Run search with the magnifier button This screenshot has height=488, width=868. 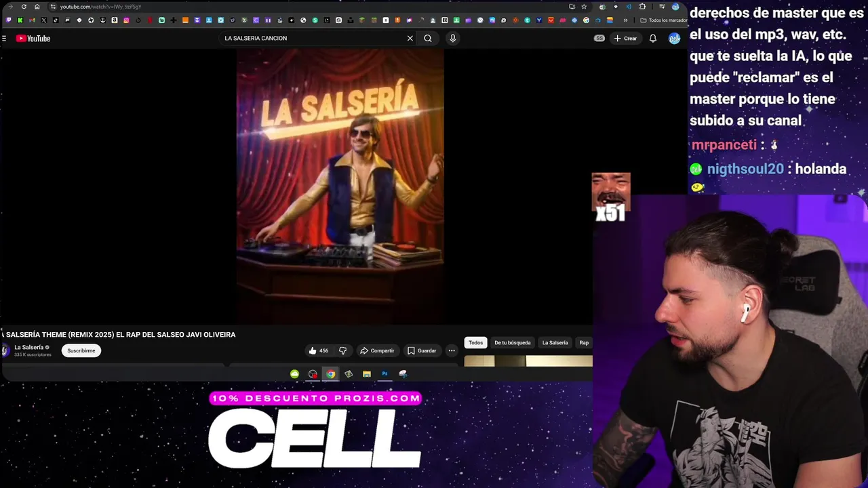click(428, 39)
